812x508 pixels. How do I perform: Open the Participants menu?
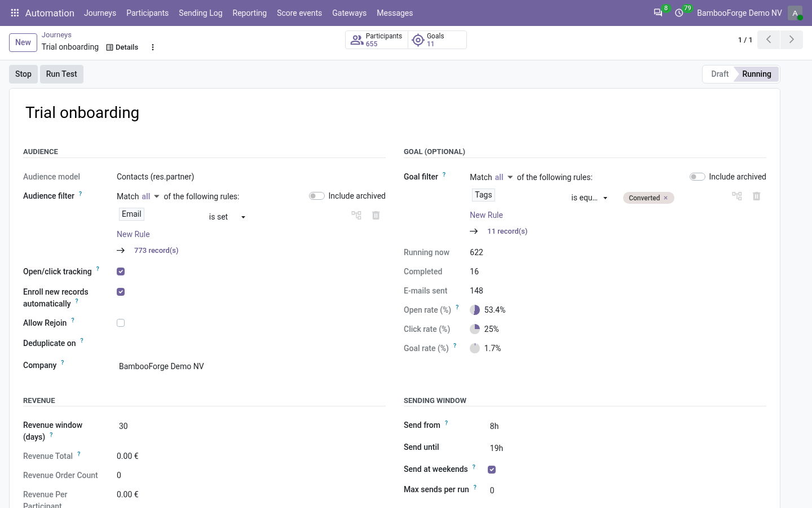click(147, 13)
